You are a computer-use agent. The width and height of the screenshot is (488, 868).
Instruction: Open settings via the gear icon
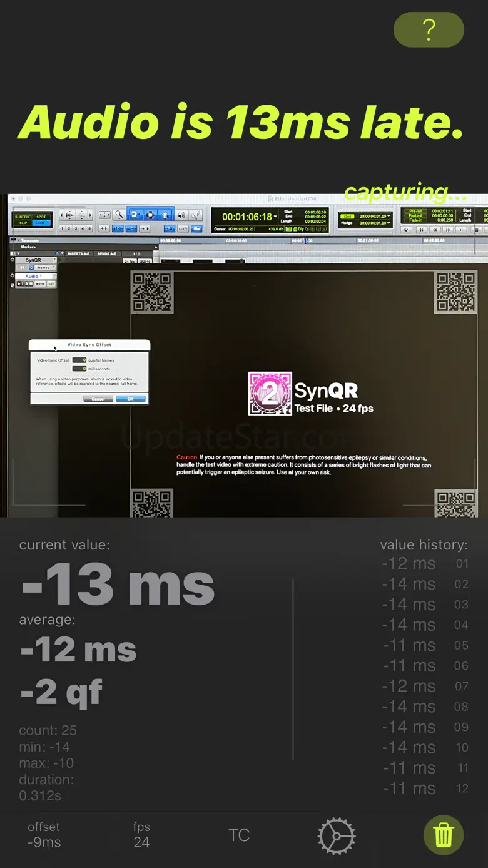pos(337,835)
